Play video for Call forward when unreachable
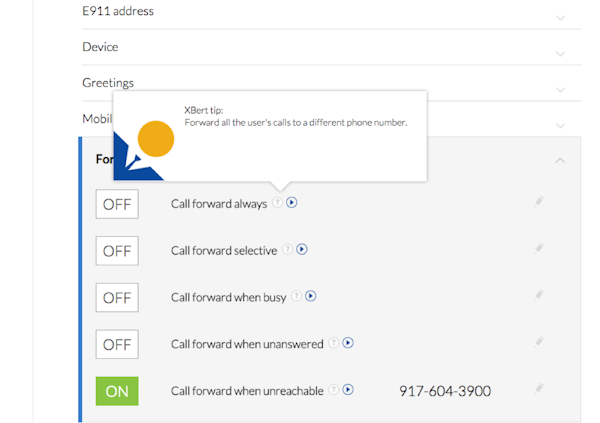Screen dimensions: 600x423 348,389
